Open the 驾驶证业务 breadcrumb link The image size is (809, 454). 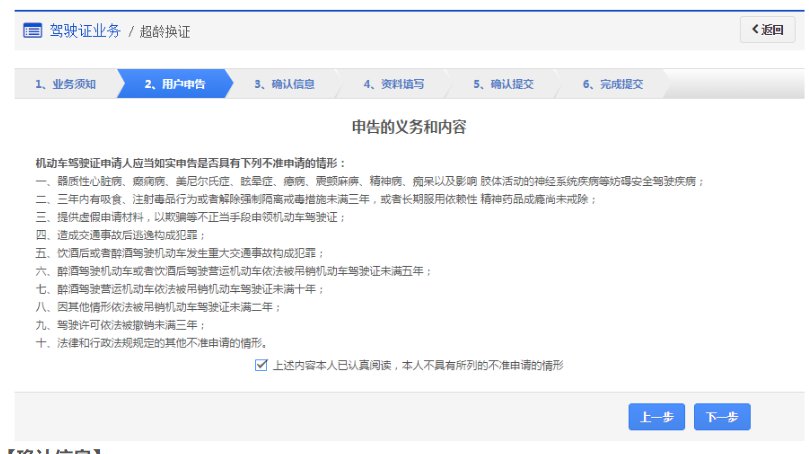(85, 31)
